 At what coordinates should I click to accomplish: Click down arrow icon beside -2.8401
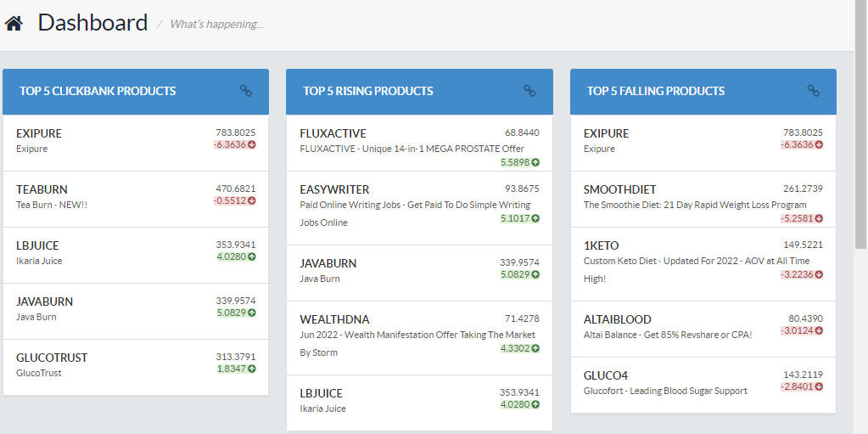click(x=819, y=386)
